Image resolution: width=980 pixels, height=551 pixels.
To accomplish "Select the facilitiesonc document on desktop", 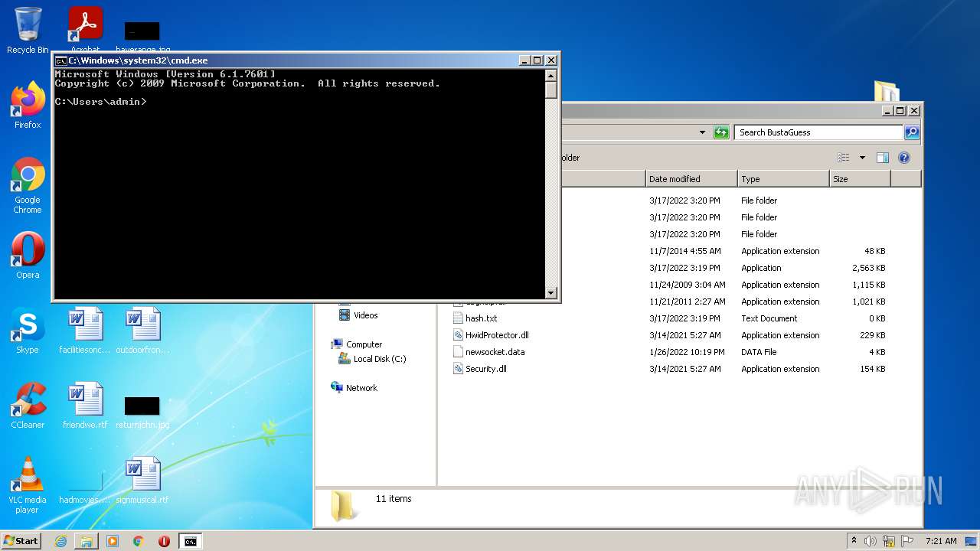I will 85,331.
